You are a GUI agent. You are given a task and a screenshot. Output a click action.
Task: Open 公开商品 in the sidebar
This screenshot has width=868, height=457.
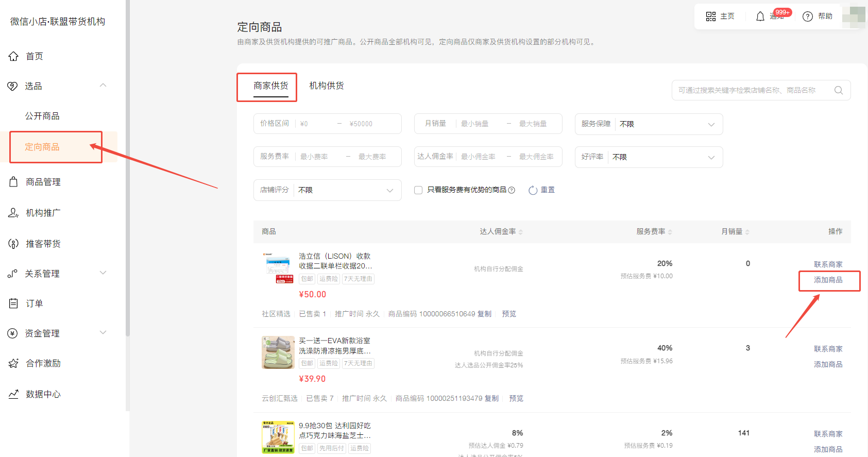[x=42, y=116]
